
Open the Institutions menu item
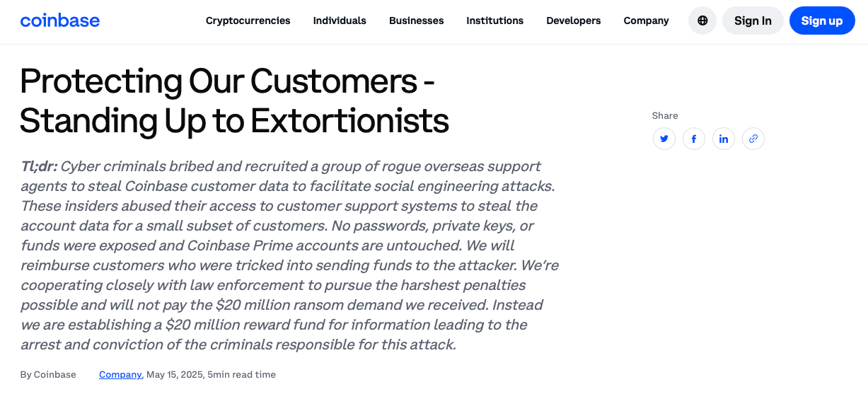494,21
